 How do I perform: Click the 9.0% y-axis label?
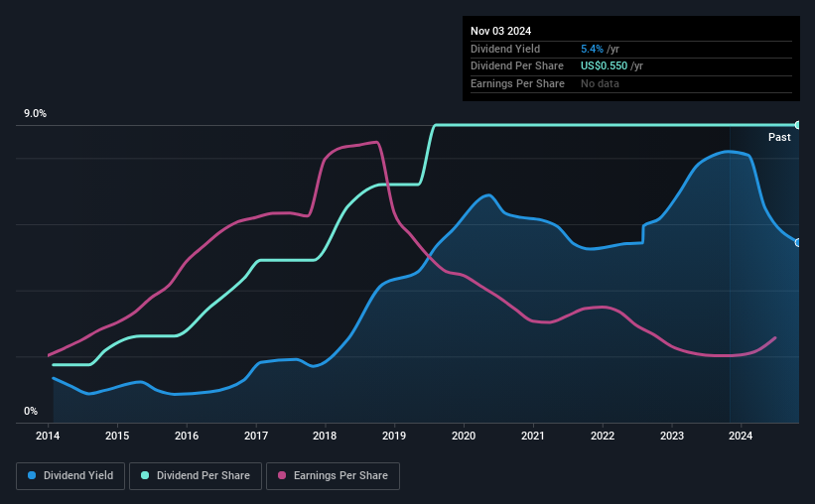point(36,114)
